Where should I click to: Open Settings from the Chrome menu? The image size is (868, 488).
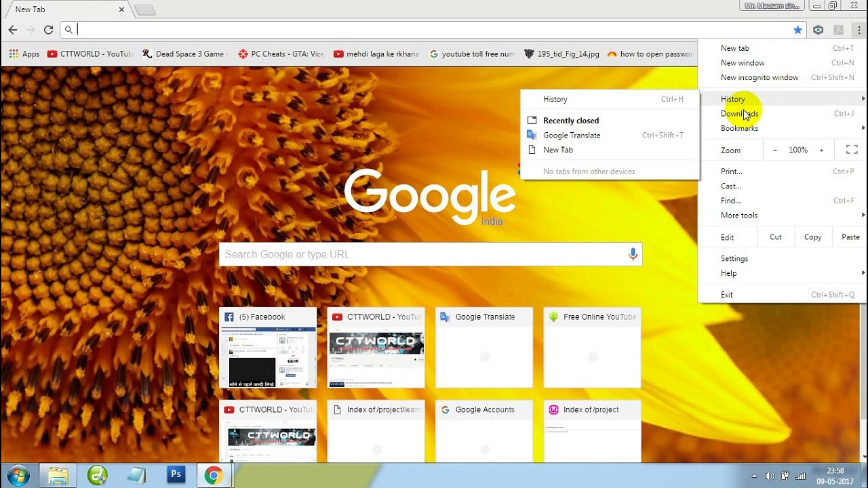click(783, 259)
